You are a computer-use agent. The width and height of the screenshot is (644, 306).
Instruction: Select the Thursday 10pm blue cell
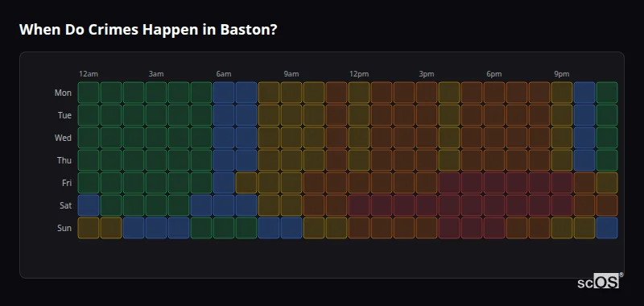[584, 160]
